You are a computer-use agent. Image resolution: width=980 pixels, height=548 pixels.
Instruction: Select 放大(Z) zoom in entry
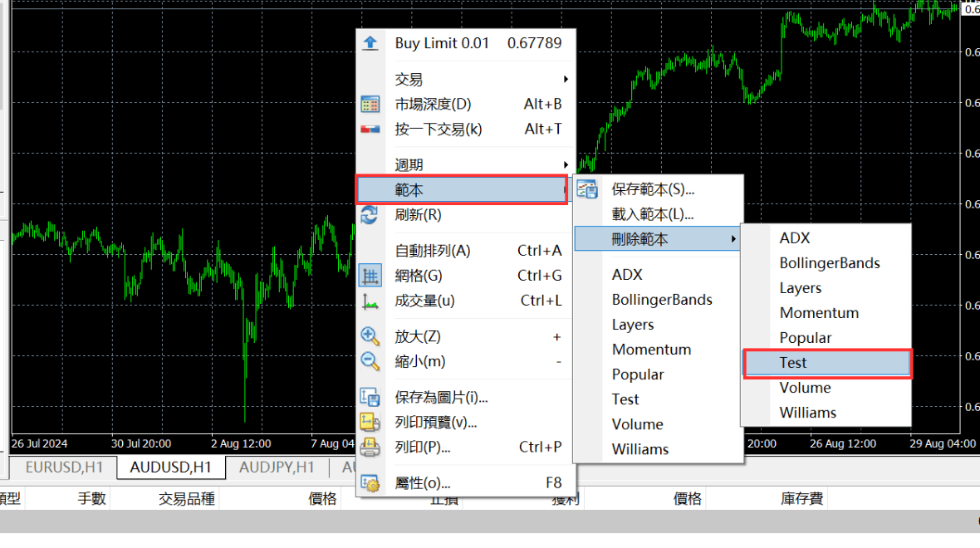[x=466, y=336]
